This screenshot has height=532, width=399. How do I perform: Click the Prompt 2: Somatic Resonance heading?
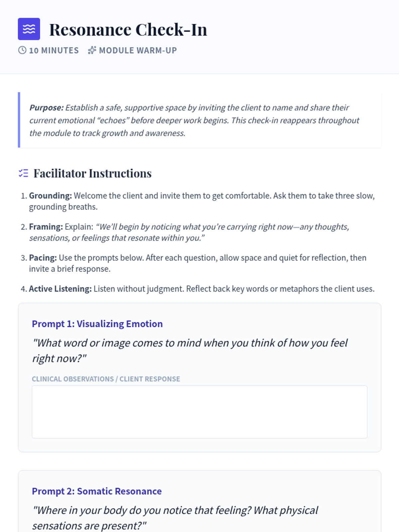click(97, 491)
